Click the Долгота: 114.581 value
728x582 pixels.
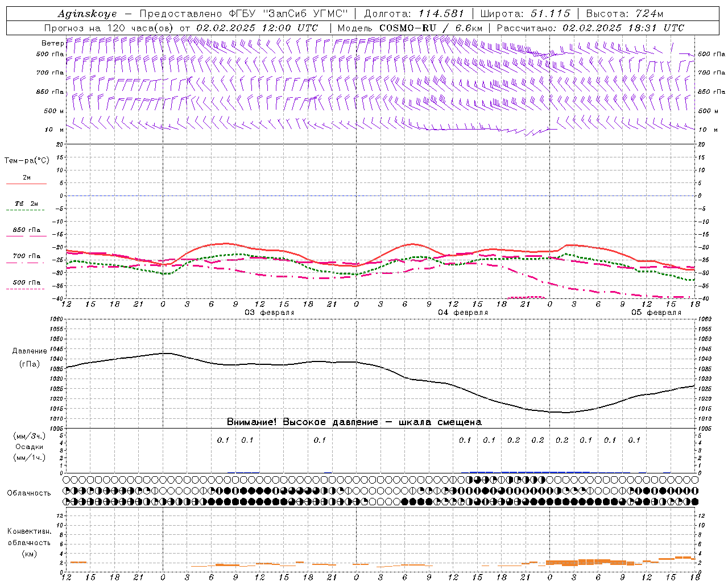414,14
